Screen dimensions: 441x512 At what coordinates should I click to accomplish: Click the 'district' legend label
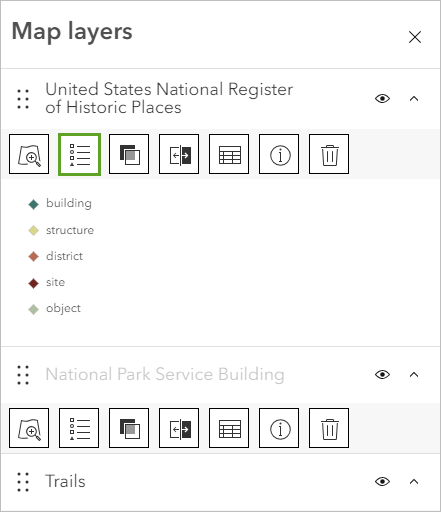64,256
